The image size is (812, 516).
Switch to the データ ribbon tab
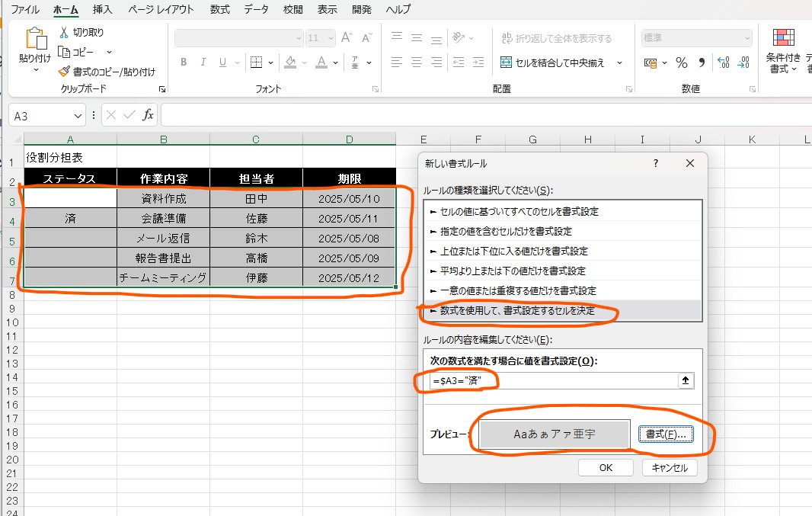click(256, 10)
